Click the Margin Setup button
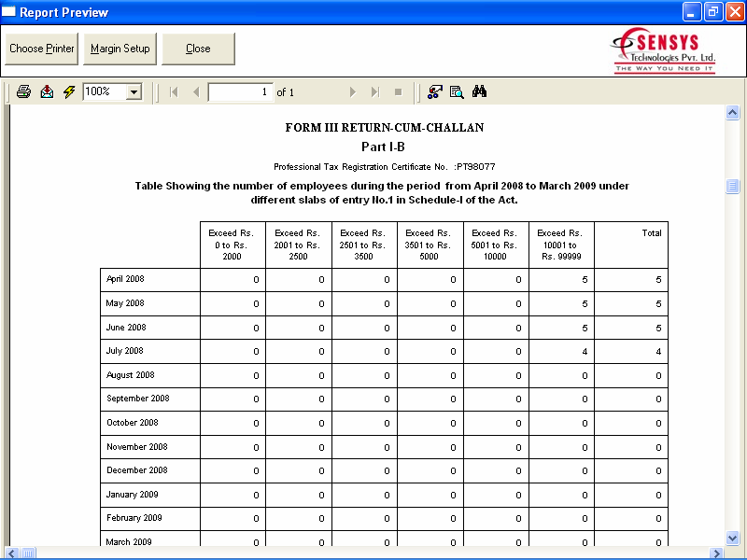This screenshot has width=747, height=560. coord(120,49)
